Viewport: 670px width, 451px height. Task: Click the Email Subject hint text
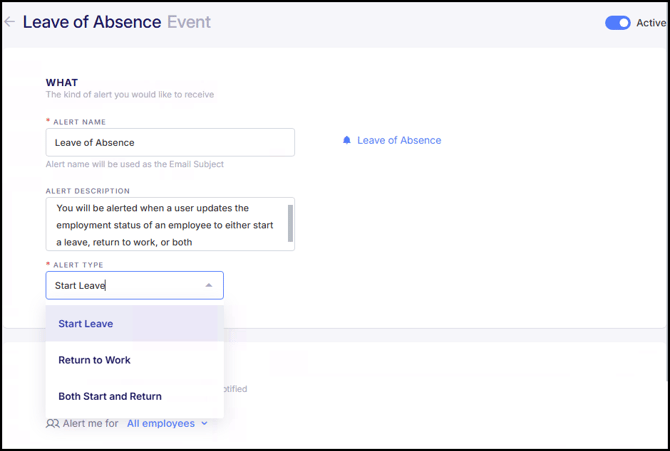point(135,164)
